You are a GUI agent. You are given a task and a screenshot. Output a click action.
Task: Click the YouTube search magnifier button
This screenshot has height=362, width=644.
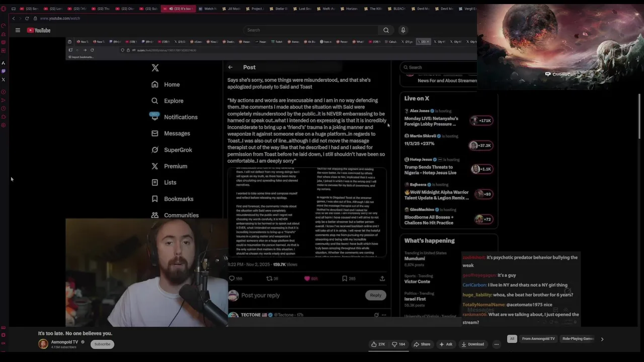386,30
